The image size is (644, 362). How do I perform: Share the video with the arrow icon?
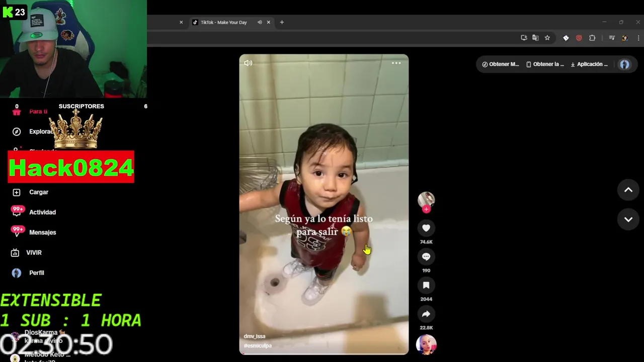[426, 314]
